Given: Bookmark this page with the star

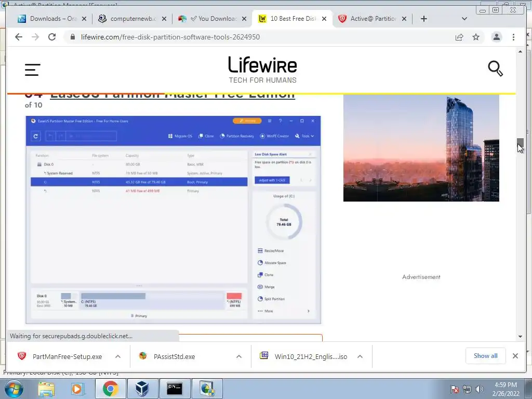Looking at the screenshot, I should tap(476, 37).
